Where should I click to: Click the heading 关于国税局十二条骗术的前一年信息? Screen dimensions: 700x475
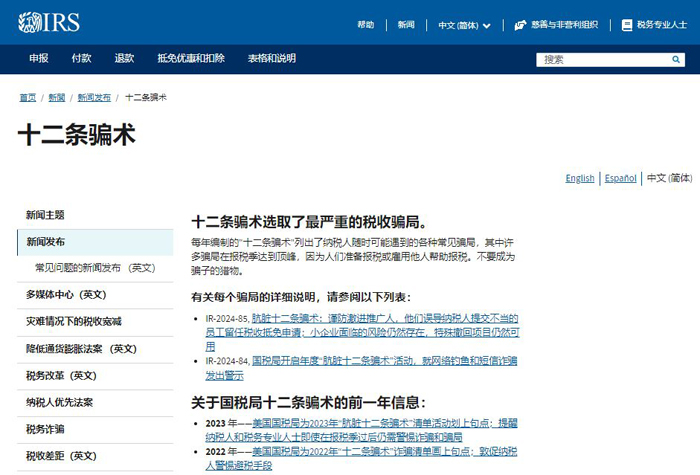click(x=308, y=403)
